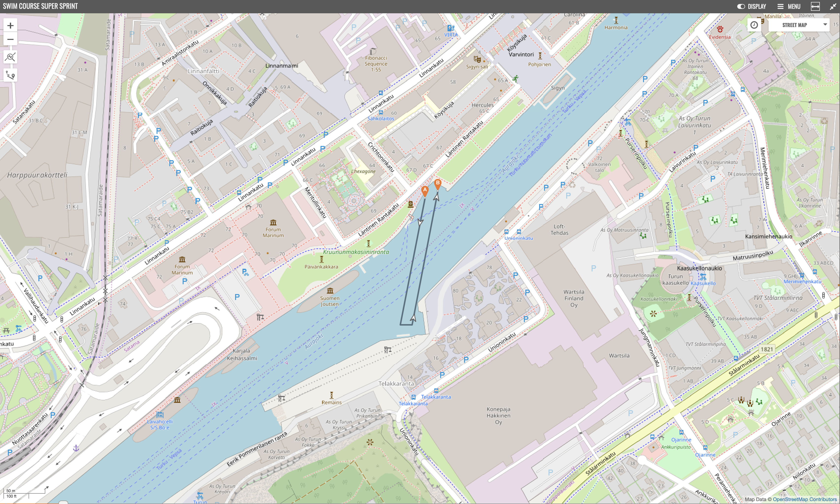
Task: Click the Harmonia monument icon
Action: [616, 20]
